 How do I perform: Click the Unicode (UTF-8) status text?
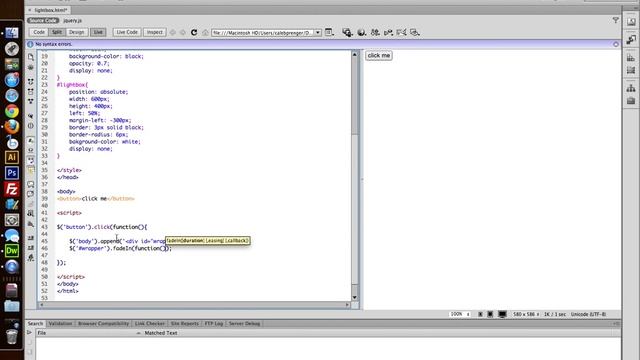pos(588,314)
